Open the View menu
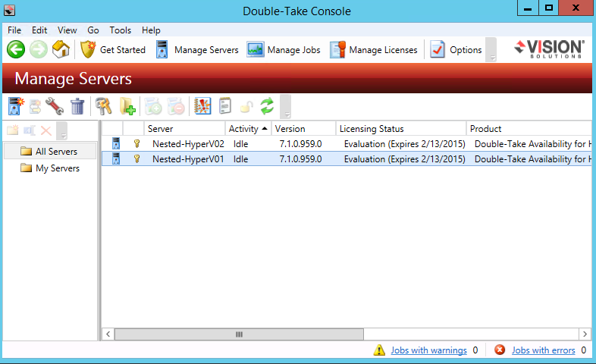The image size is (596, 364). pos(67,30)
